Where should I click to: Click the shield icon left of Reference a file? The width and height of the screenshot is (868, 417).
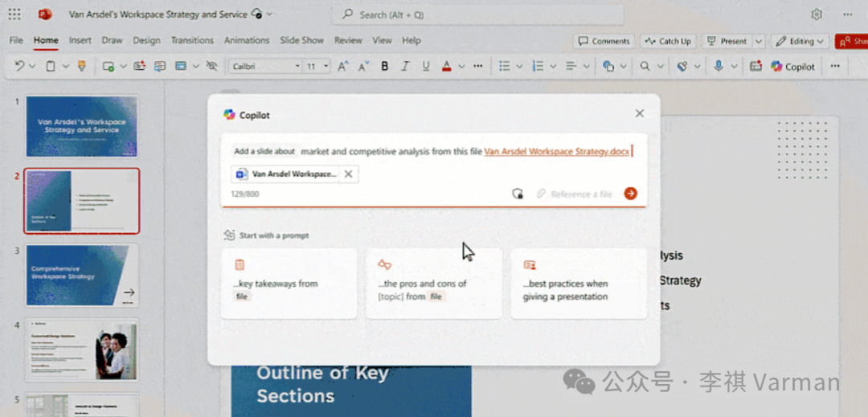click(517, 194)
